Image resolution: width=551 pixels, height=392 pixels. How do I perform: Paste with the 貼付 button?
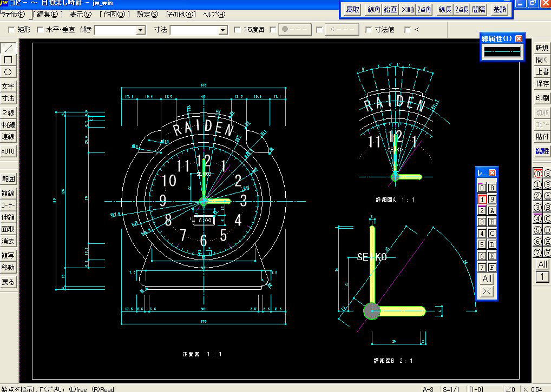(x=542, y=136)
